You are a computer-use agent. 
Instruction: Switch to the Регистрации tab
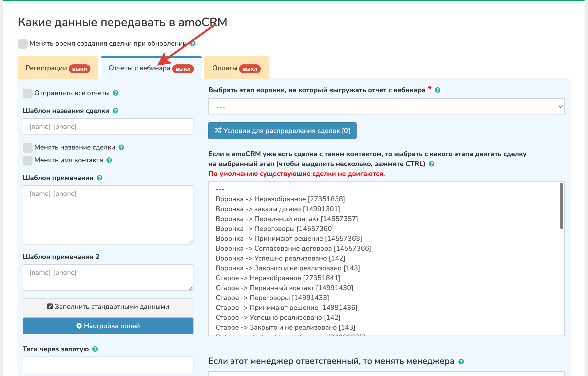(x=58, y=68)
